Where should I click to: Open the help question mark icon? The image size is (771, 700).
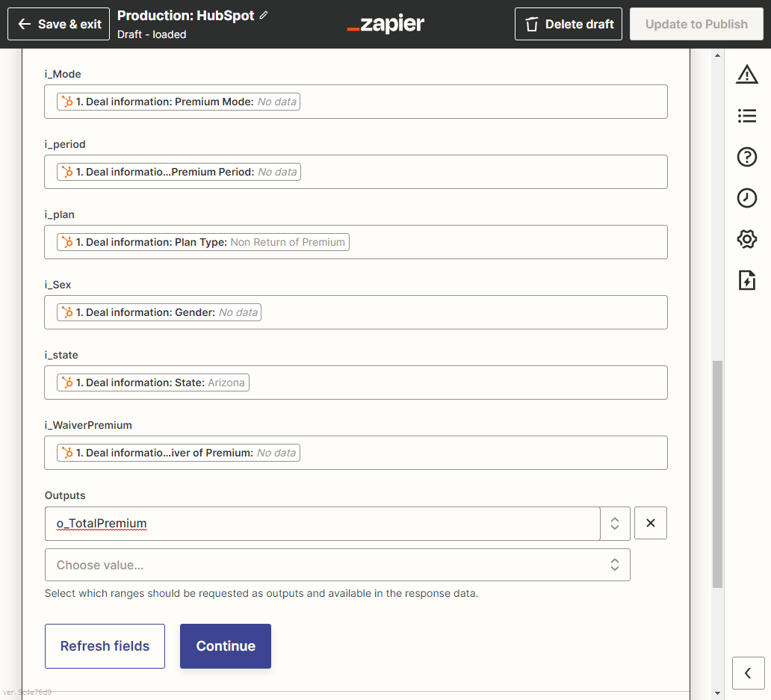[746, 157]
